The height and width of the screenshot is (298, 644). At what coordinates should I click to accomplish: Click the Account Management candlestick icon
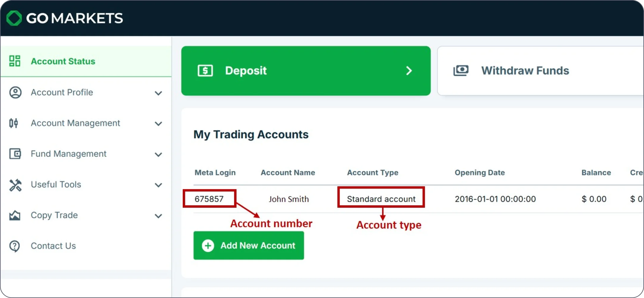pos(14,123)
